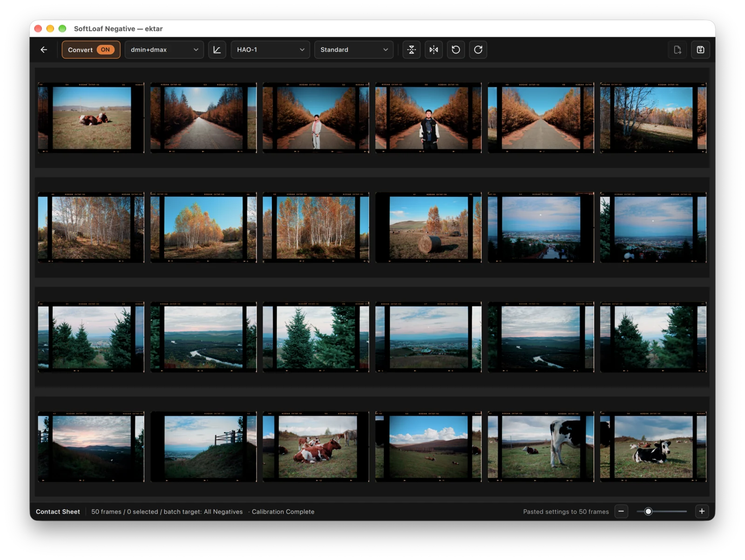Select the frame with man in black vest
This screenshot has height=560, width=745.
point(428,118)
